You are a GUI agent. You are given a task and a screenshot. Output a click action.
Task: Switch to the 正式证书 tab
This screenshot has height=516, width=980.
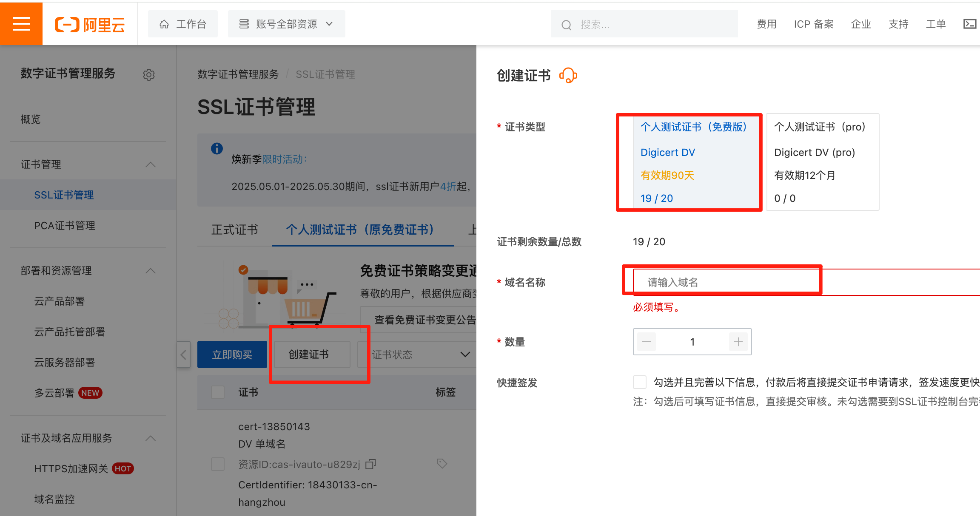click(x=234, y=230)
